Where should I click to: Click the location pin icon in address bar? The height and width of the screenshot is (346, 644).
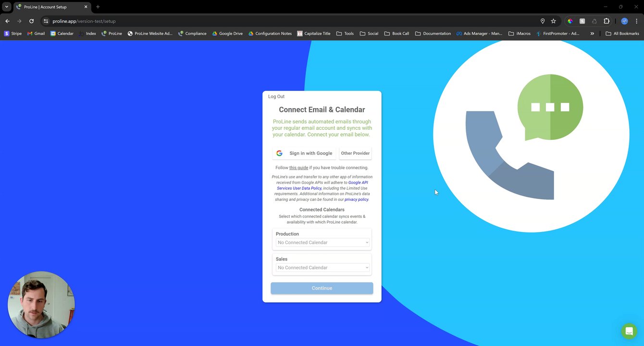point(543,21)
